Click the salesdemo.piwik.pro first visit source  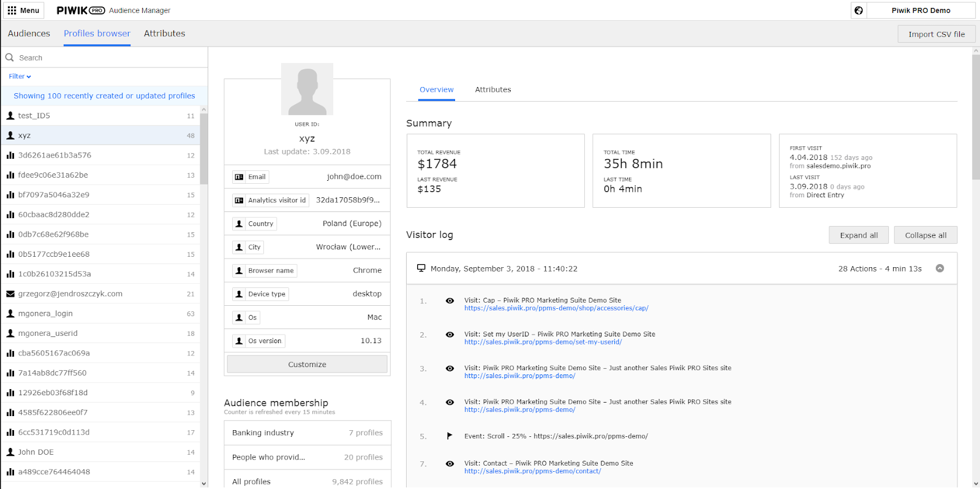tap(839, 166)
